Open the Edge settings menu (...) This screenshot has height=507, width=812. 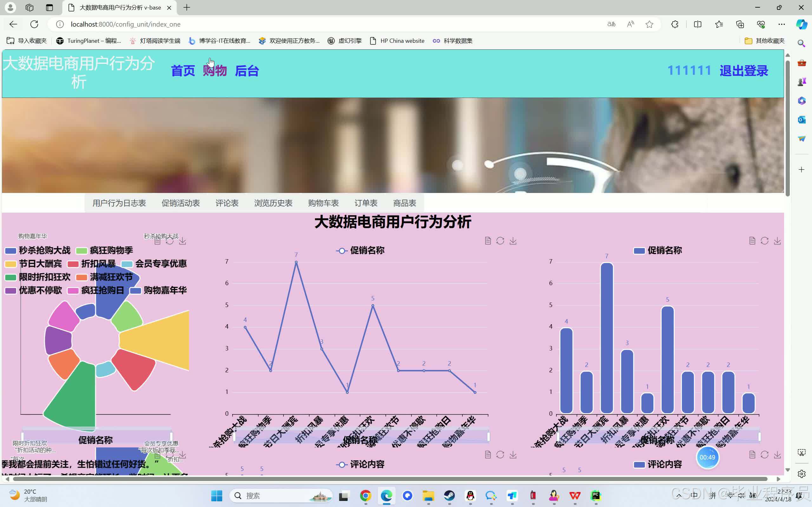click(782, 24)
